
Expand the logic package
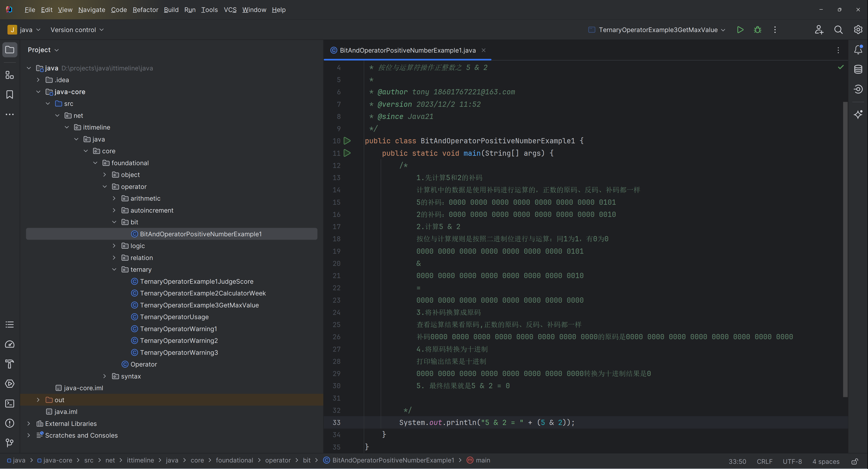[x=114, y=246]
